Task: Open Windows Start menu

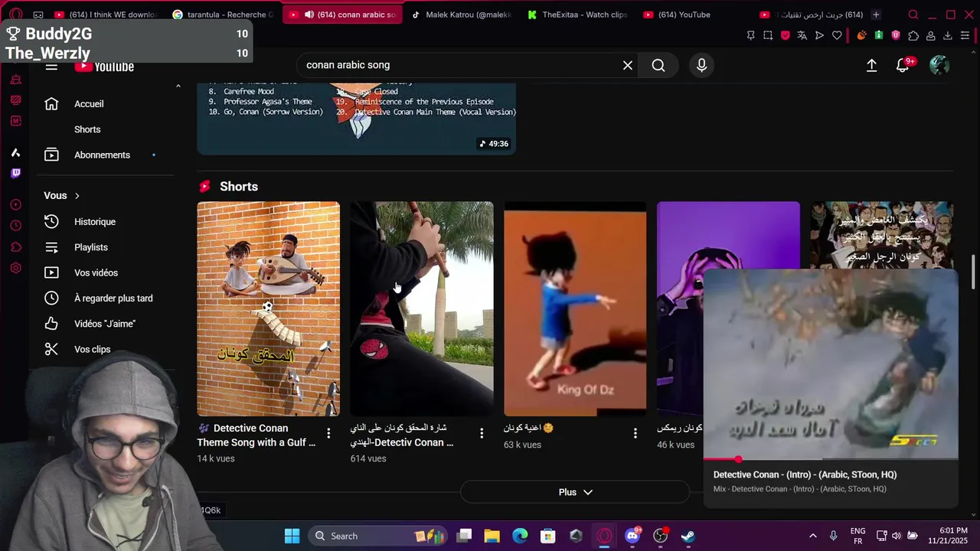Action: coord(292,536)
